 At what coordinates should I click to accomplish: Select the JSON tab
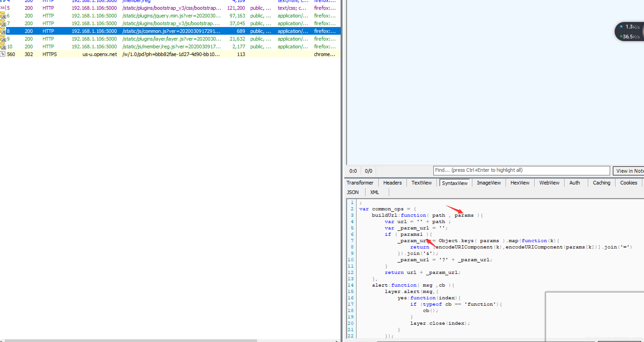(352, 192)
